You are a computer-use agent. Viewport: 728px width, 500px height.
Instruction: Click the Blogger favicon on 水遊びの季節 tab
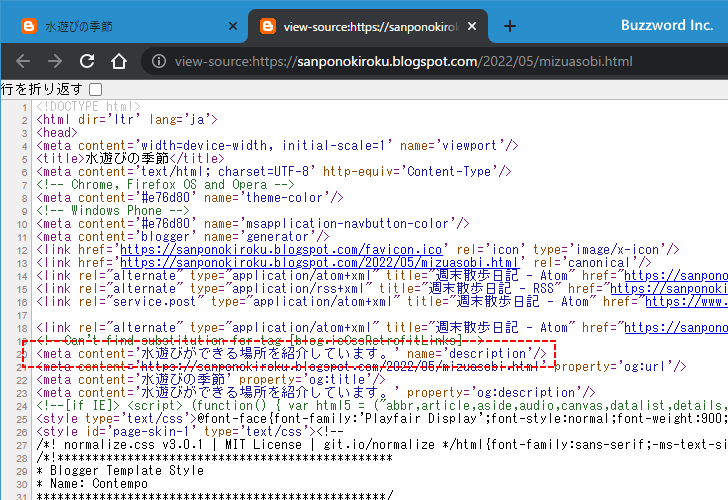[x=29, y=26]
